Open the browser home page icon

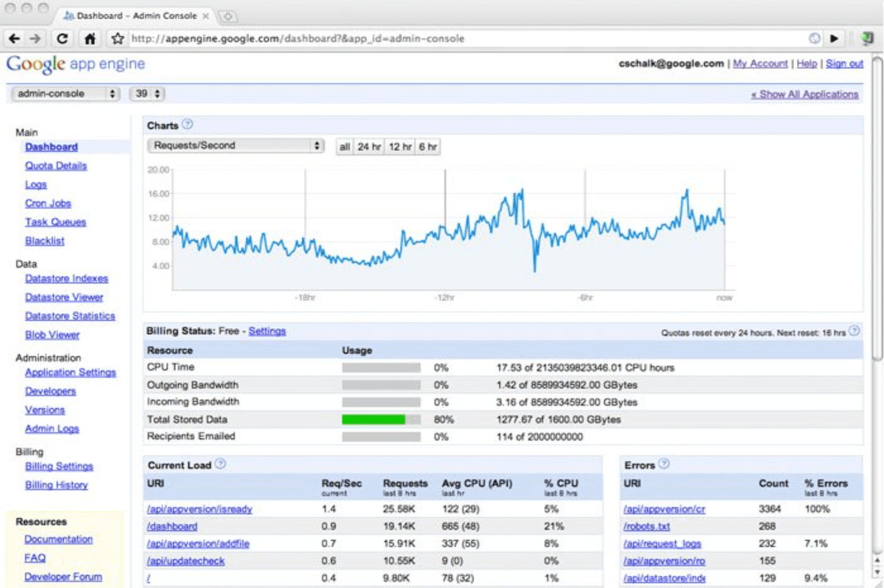click(90, 39)
